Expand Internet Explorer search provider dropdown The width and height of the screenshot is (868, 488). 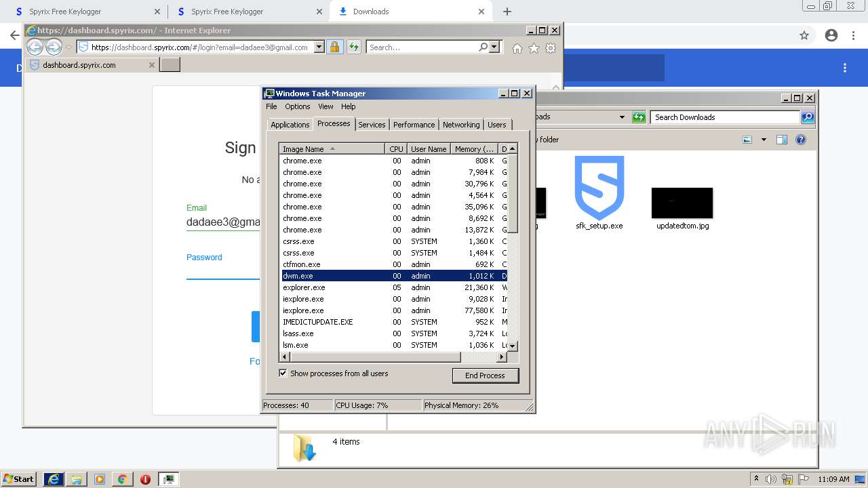tap(494, 47)
